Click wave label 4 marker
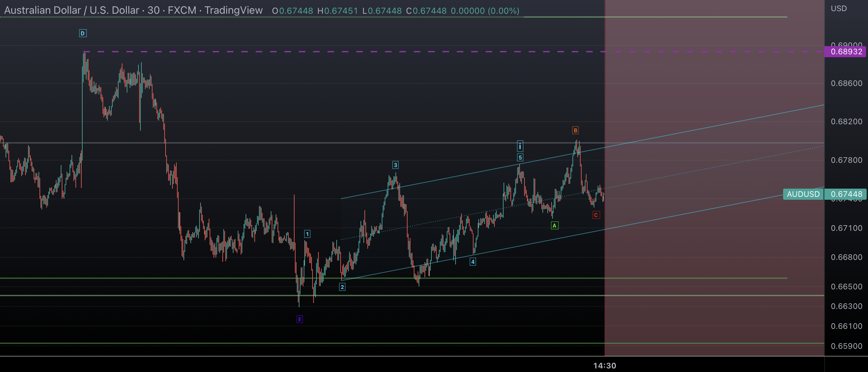This screenshot has width=868, height=372. (473, 262)
